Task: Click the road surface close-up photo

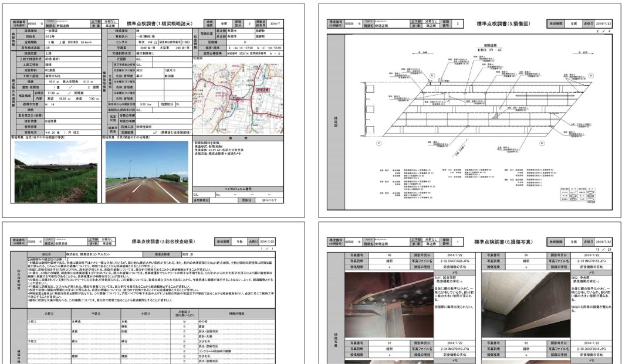Action: [147, 172]
